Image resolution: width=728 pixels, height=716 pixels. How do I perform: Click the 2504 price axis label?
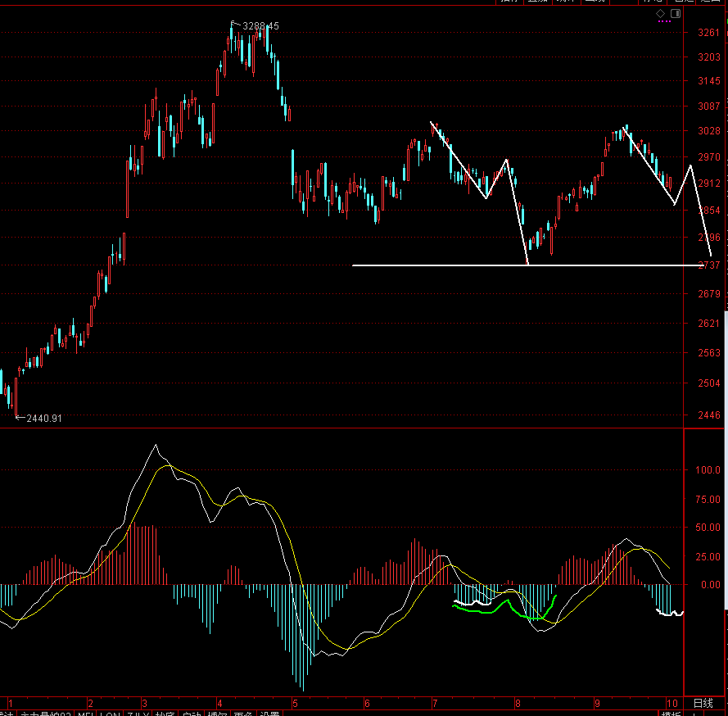[709, 383]
